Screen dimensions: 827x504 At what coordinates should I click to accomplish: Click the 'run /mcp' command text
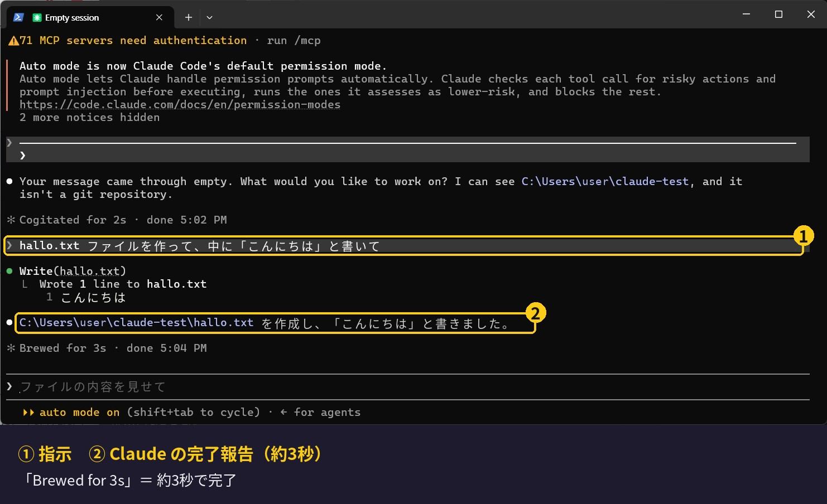click(294, 40)
